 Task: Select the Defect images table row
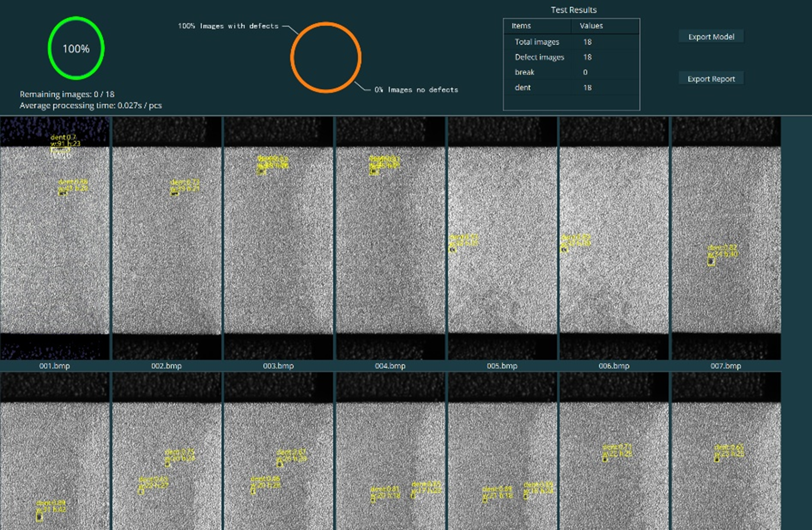tap(571, 57)
